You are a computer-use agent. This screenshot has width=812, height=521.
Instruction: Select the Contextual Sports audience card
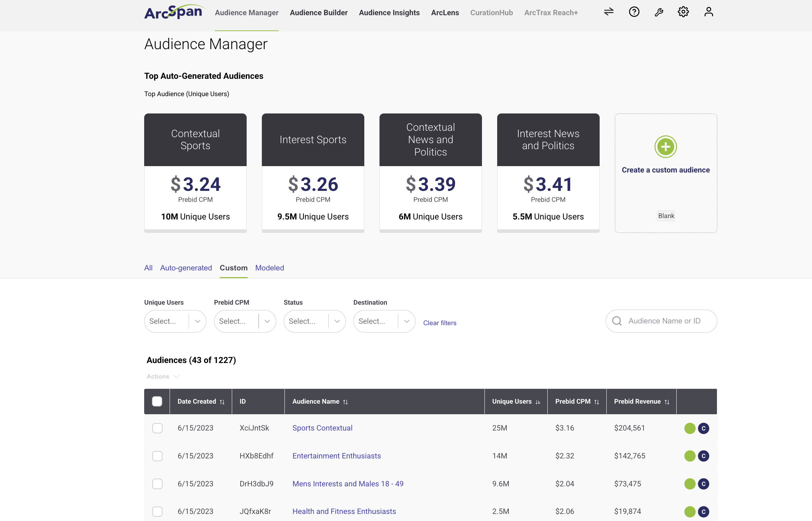pos(195,173)
